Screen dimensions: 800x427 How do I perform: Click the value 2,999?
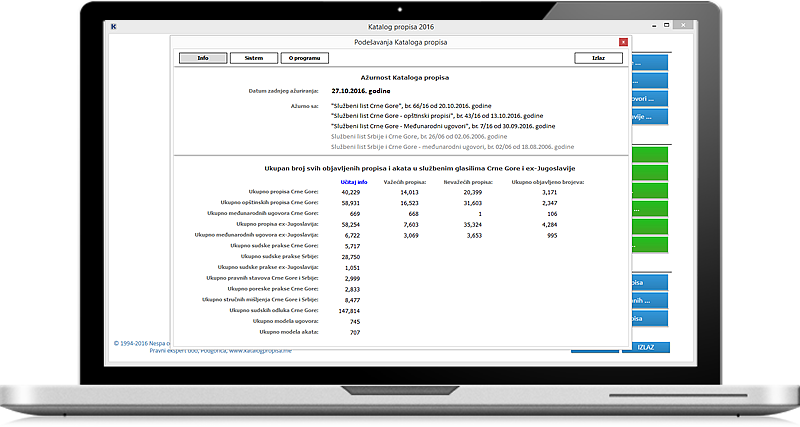coord(352,279)
